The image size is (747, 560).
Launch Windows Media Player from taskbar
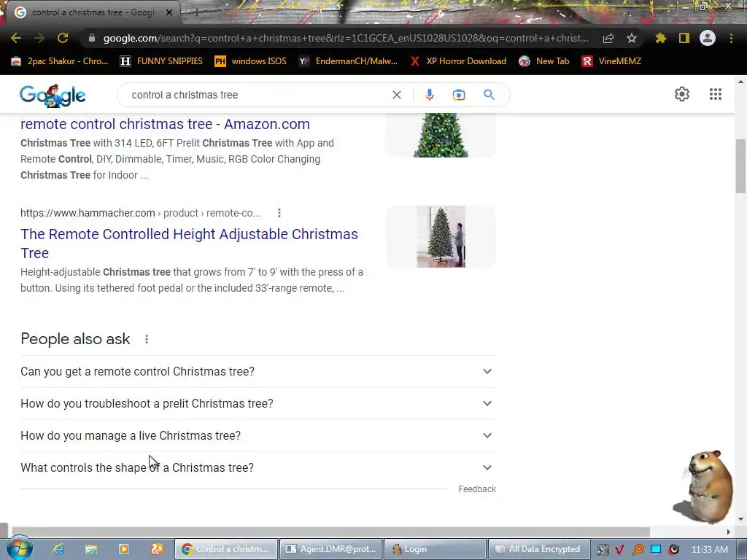point(124,549)
